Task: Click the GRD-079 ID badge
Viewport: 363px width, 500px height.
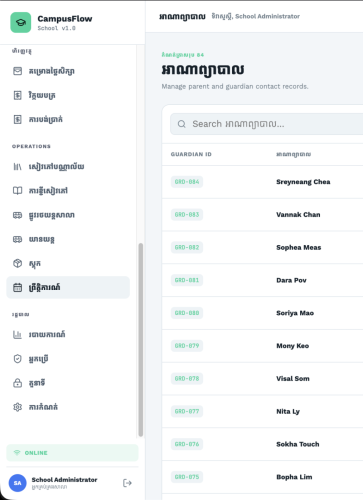Action: 187,346
